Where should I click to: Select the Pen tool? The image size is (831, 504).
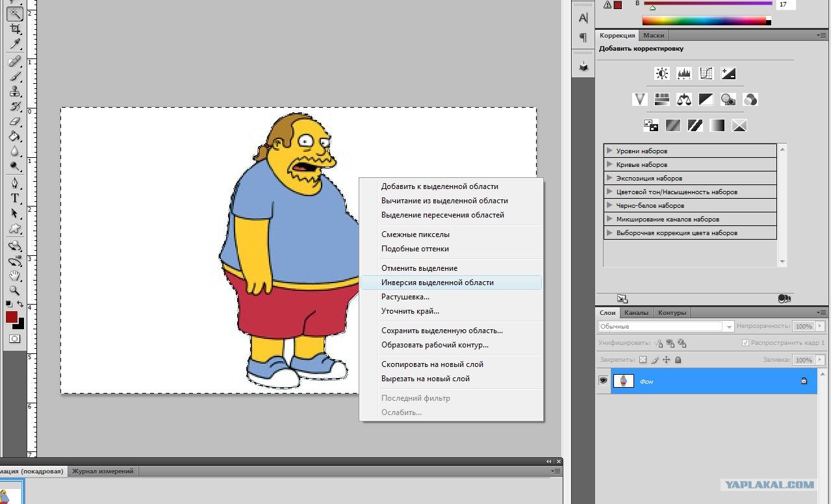point(14,183)
